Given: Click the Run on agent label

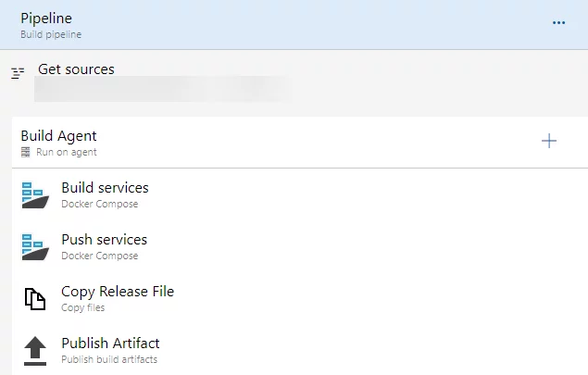Looking at the screenshot, I should [67, 152].
